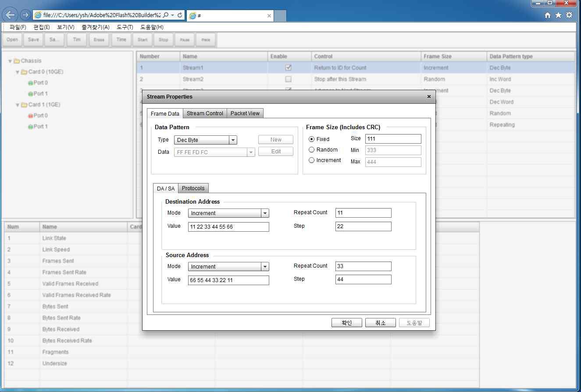Click Source Address Step field showing 44
Screen dimensions: 581x392
click(364, 279)
